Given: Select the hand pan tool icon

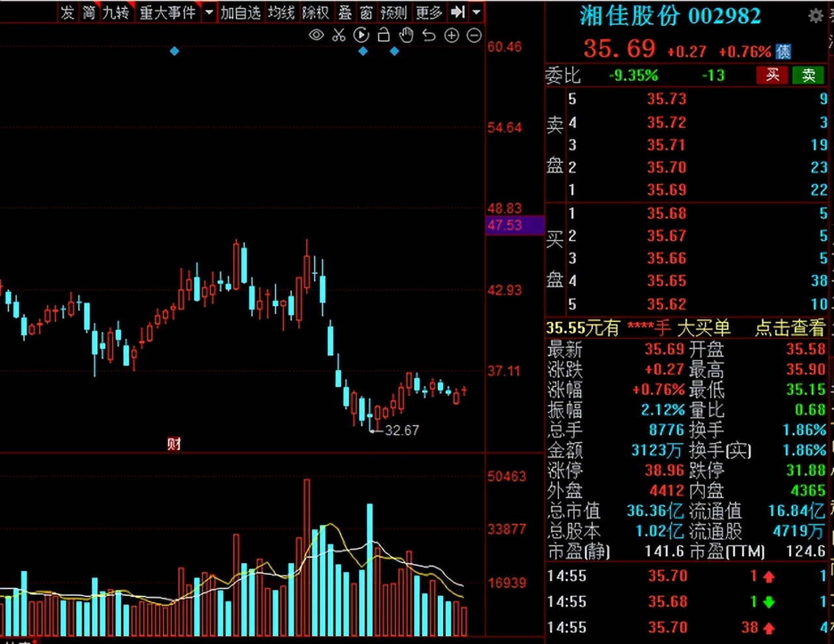Looking at the screenshot, I should click(406, 36).
